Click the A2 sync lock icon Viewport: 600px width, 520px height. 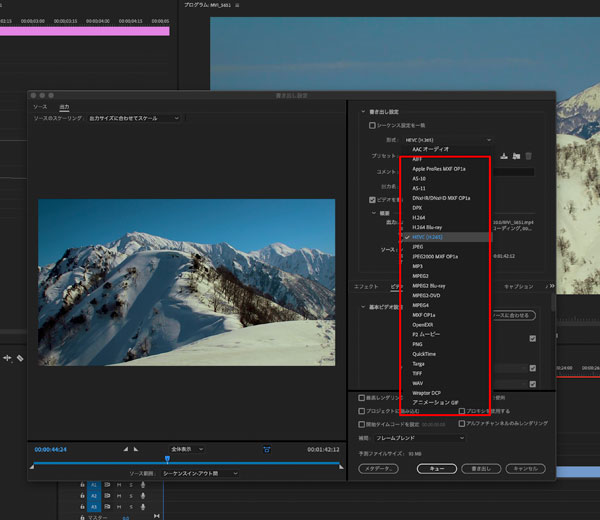[108, 496]
